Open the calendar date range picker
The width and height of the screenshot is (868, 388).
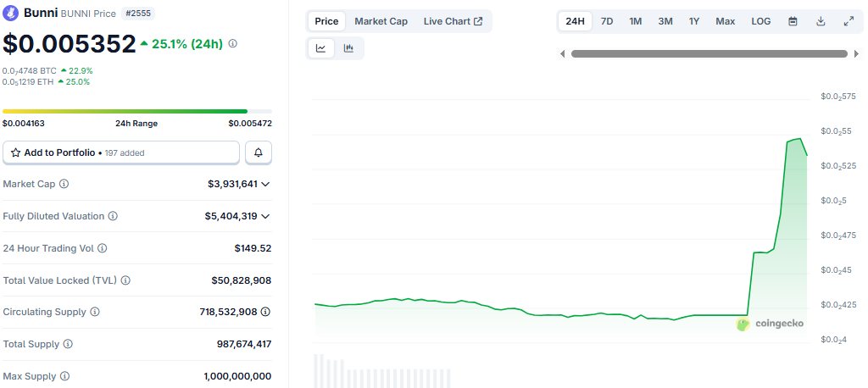pos(793,21)
